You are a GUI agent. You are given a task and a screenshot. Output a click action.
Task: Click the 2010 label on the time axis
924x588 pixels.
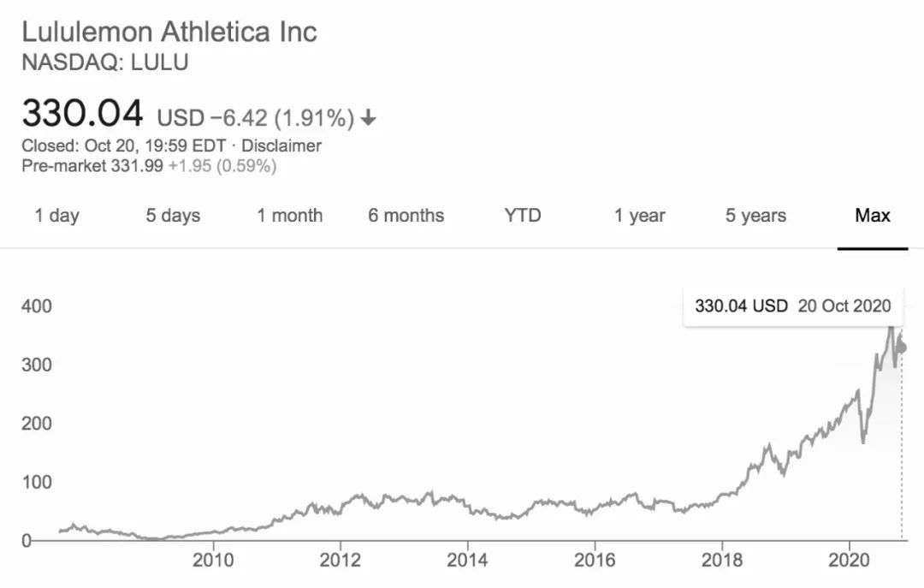(x=213, y=561)
